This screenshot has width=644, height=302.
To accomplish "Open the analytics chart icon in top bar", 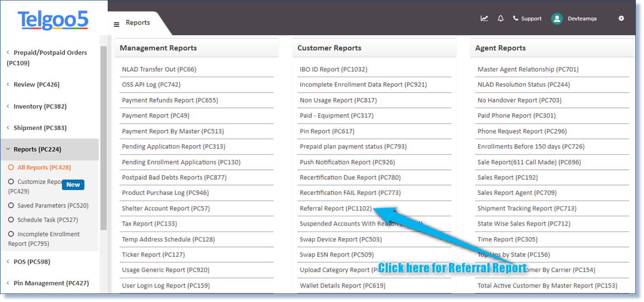I will 484,18.
